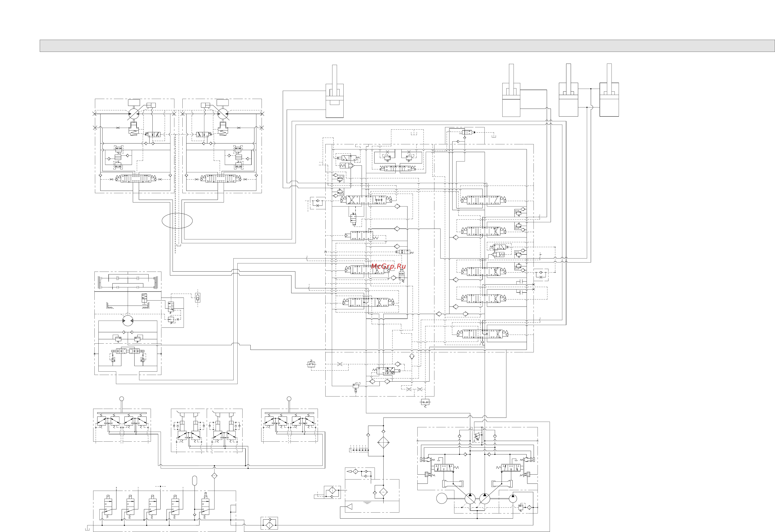Select the pilot line filter diamond below accumulator

pyautogui.click(x=214, y=476)
